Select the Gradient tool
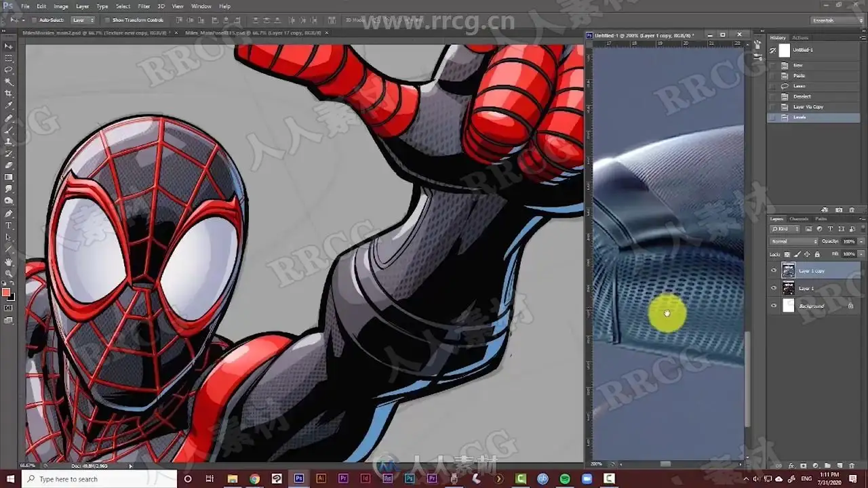Screen dimensions: 868x488 click(9, 177)
